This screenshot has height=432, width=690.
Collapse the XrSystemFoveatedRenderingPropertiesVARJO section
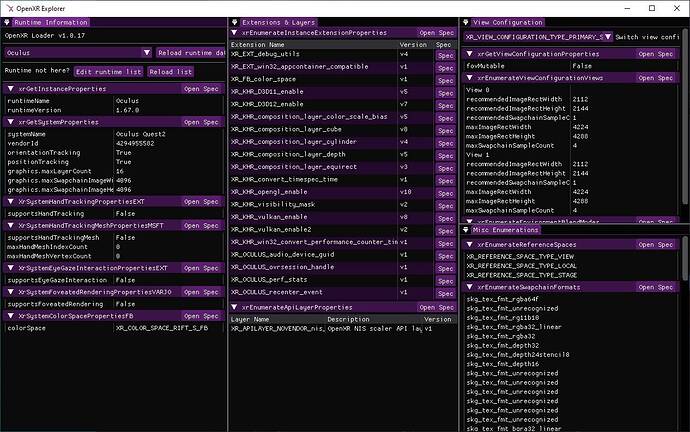(11, 292)
